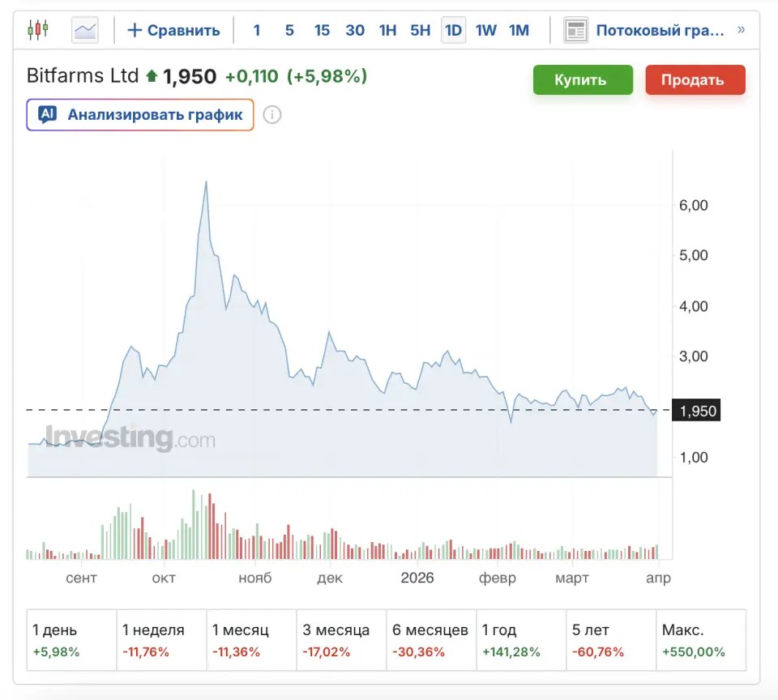Click the февр date axis label
The image size is (778, 700).
(497, 578)
